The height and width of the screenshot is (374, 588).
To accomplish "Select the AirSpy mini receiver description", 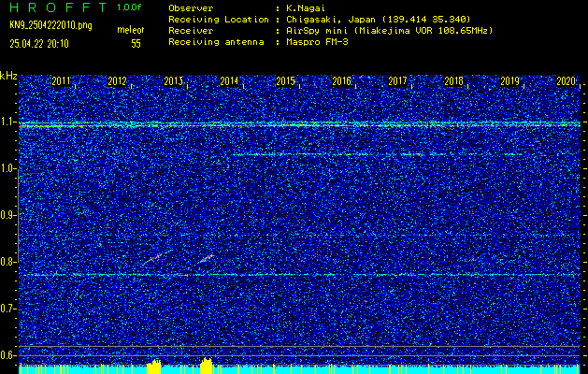I will click(389, 30).
